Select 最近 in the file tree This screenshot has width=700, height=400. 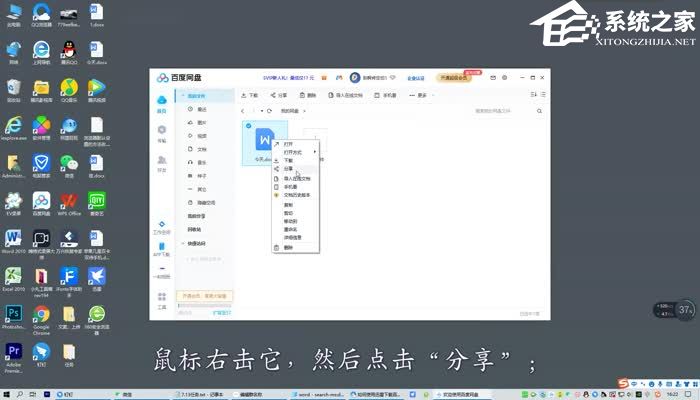(x=204, y=109)
